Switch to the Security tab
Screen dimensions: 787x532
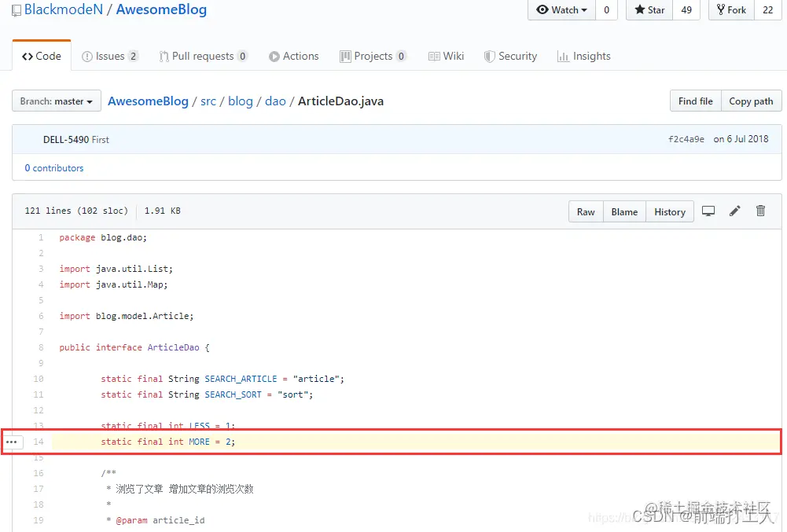(x=510, y=57)
